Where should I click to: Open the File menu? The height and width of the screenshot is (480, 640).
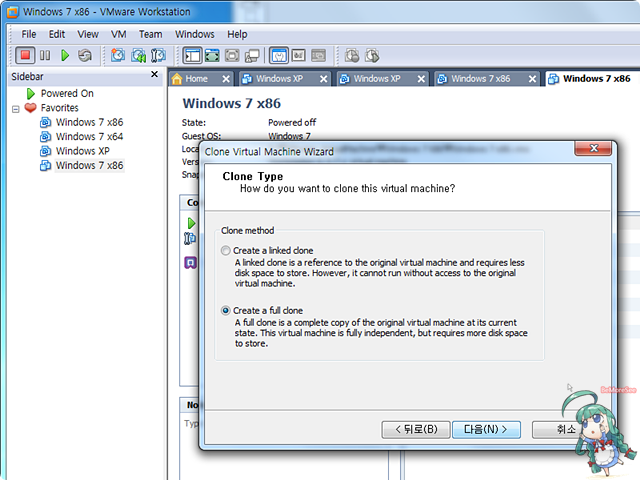29,34
